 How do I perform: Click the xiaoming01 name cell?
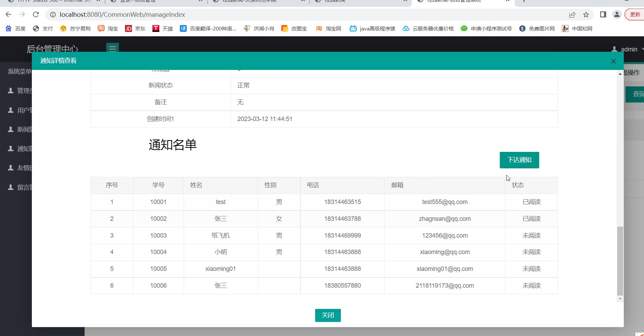tap(221, 269)
